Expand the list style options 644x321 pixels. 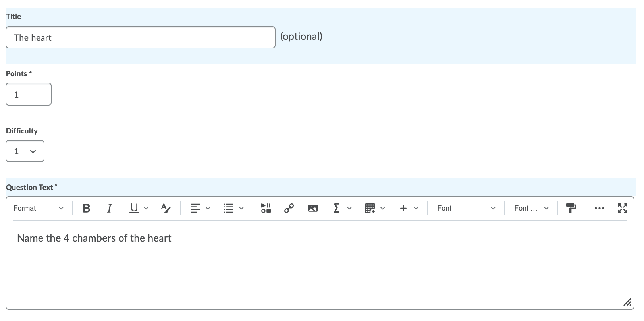[233, 208]
